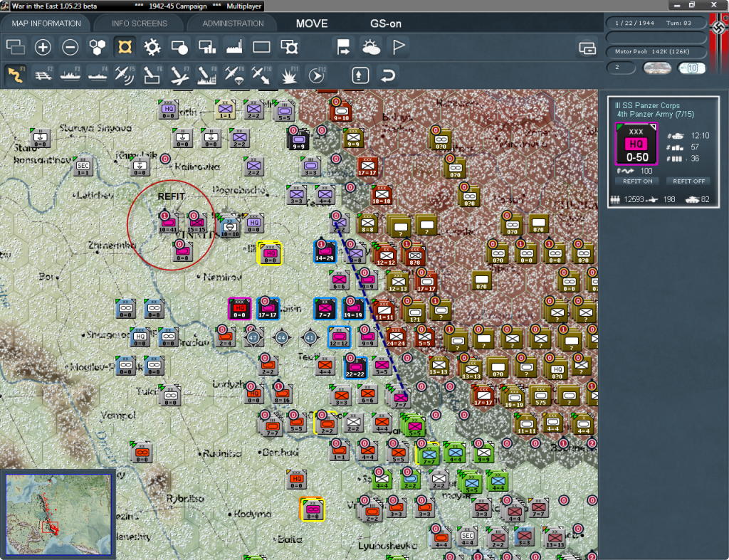Click the '4th Panzer Army (7/15)' link

coord(655,115)
